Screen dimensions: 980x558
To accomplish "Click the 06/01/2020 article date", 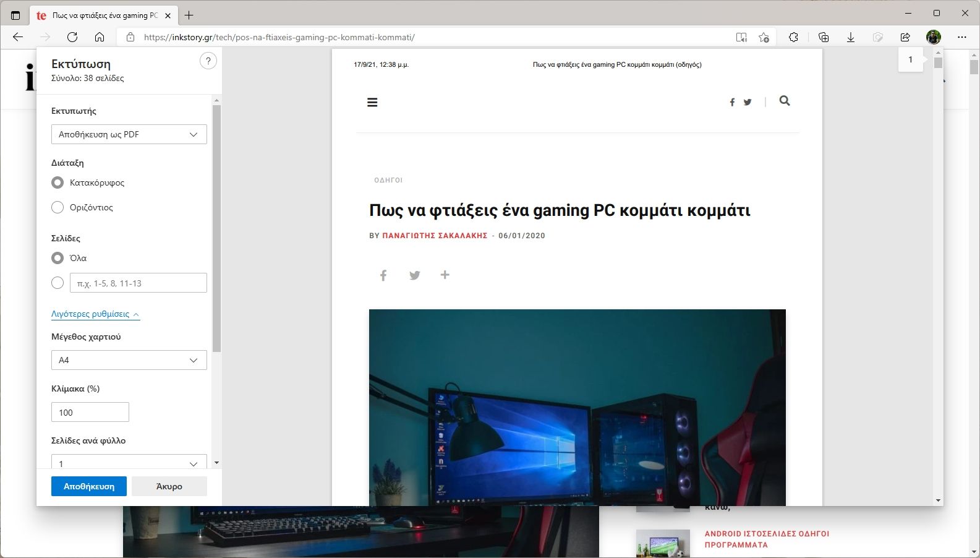I will [x=522, y=236].
